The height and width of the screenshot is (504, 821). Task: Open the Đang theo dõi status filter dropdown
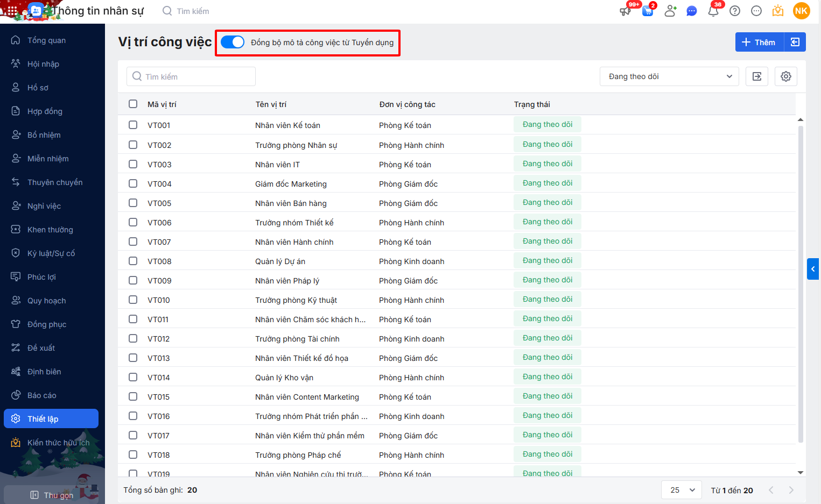669,76
